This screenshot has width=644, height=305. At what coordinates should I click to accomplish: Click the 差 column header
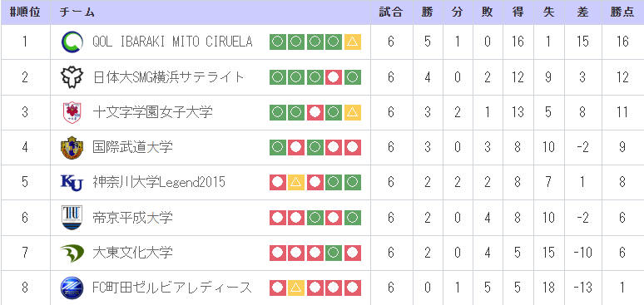coord(582,12)
